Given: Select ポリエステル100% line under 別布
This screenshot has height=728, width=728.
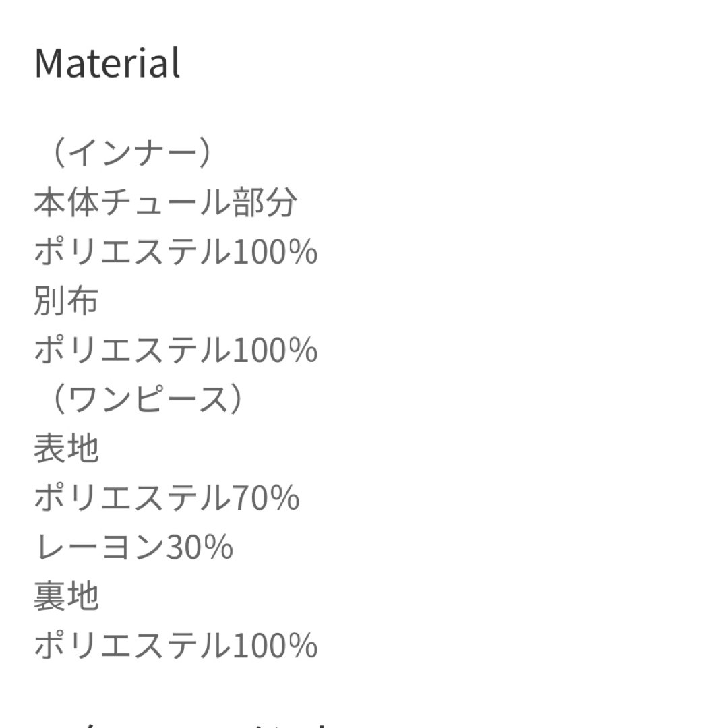Looking at the screenshot, I should [176, 350].
